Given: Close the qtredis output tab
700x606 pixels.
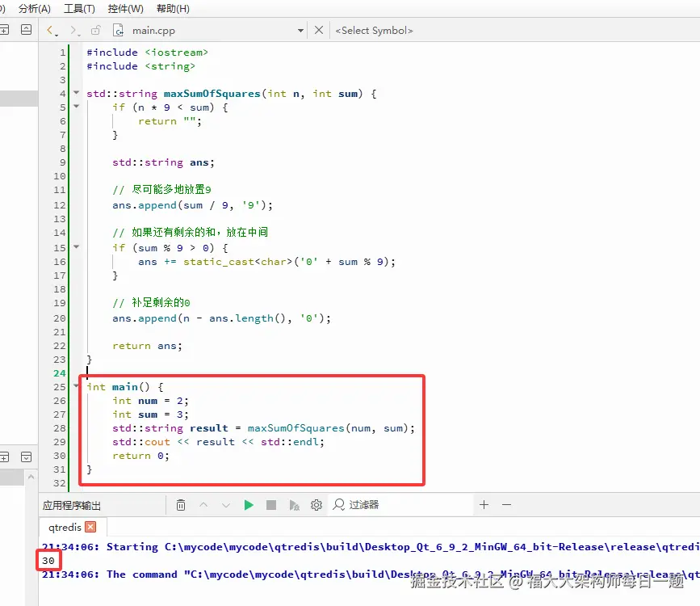Looking at the screenshot, I should (90, 527).
